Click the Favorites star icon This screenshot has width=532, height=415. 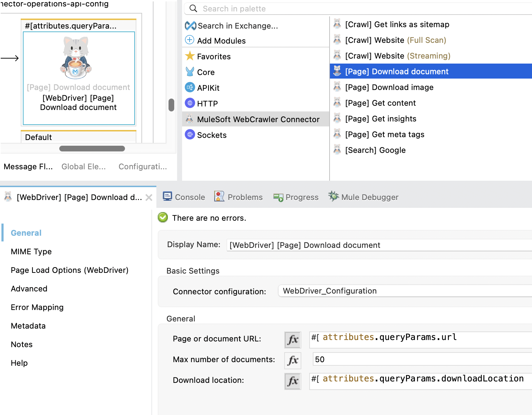coord(190,56)
